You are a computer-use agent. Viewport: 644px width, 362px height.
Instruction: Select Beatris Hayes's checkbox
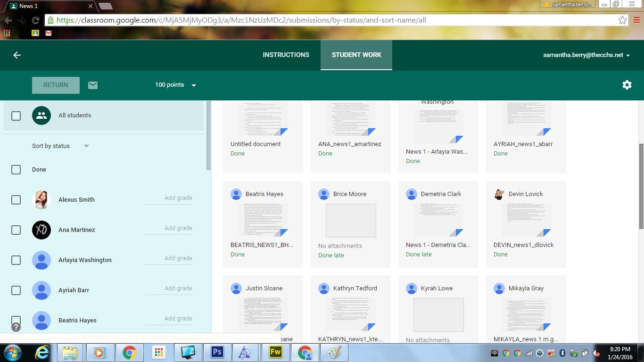[16, 321]
